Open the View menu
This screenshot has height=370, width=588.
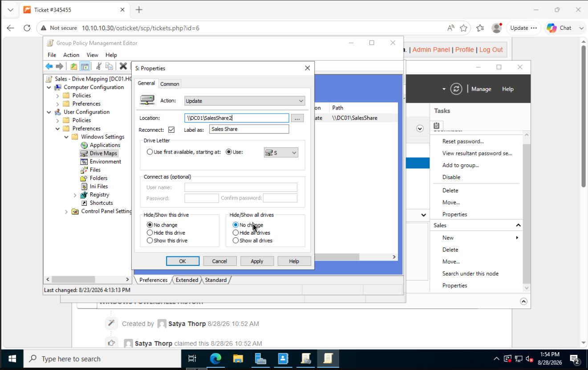pyautogui.click(x=92, y=55)
